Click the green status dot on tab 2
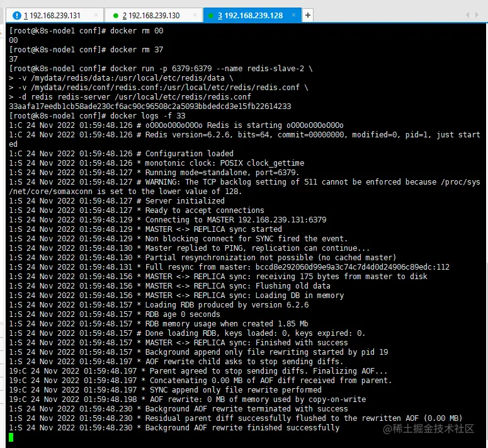 click(x=116, y=16)
